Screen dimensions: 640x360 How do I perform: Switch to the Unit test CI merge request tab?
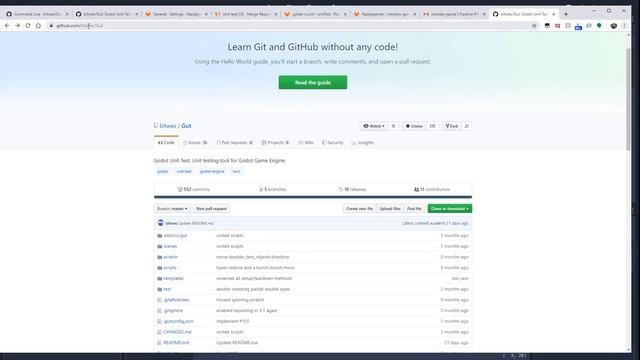pyautogui.click(x=246, y=14)
